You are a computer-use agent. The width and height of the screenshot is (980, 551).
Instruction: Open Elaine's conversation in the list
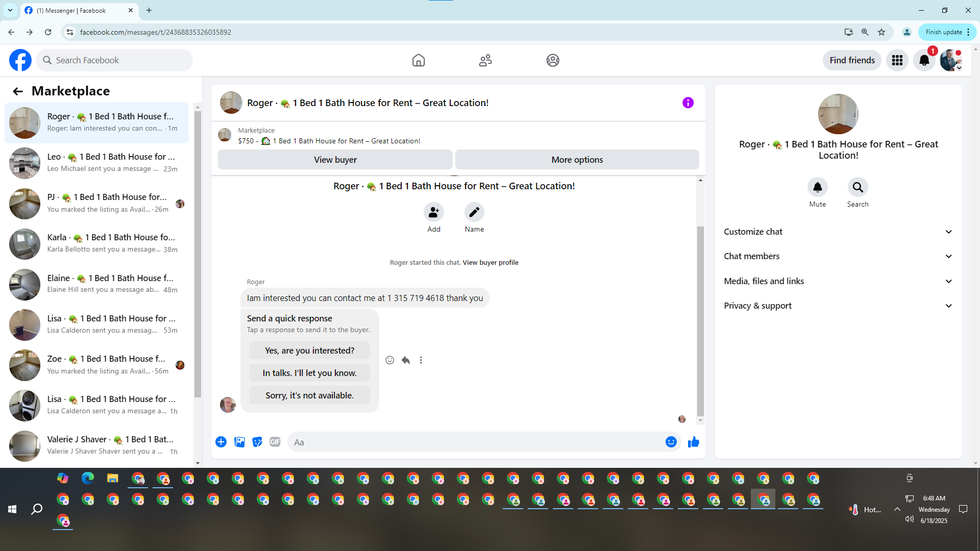97,285
